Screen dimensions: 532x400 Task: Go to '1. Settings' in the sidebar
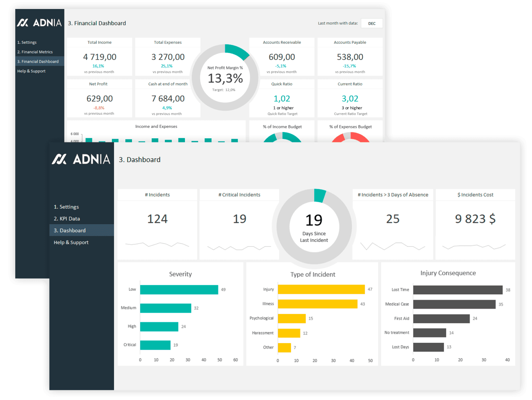66,207
